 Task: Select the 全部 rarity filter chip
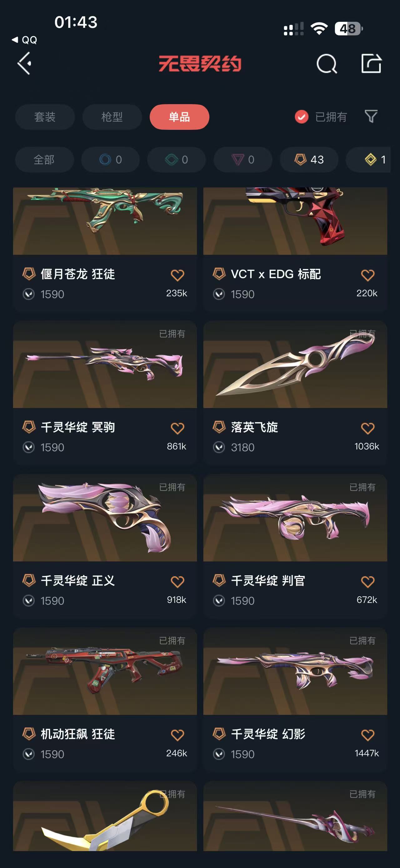click(x=44, y=159)
